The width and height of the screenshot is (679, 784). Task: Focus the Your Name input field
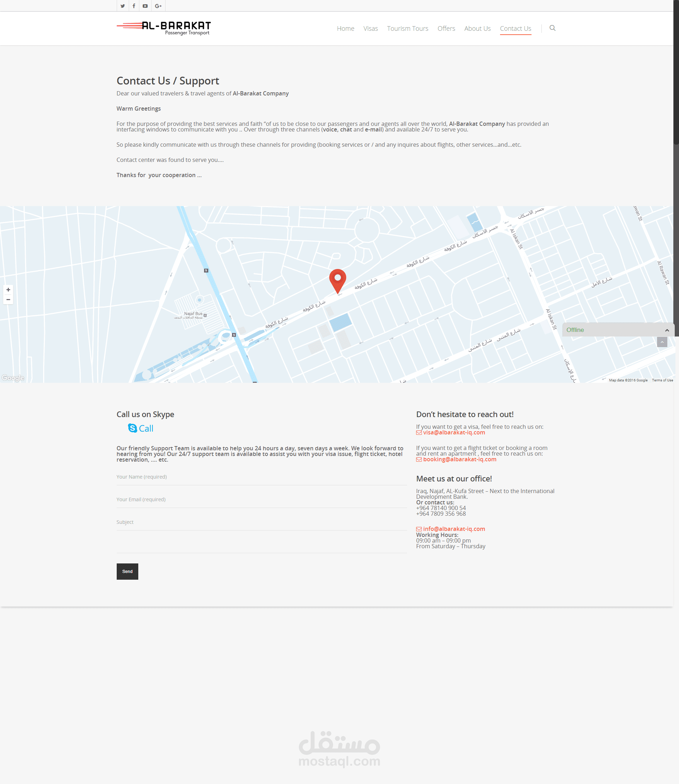point(261,477)
